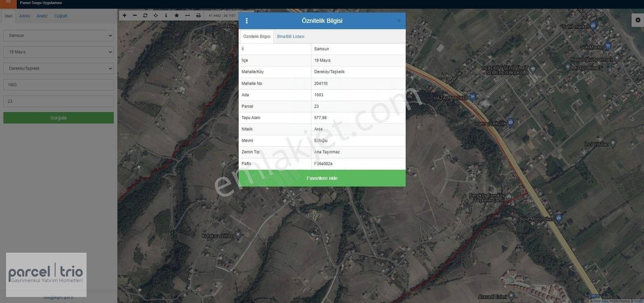
Task: Select the measure line tool
Action: [188, 15]
